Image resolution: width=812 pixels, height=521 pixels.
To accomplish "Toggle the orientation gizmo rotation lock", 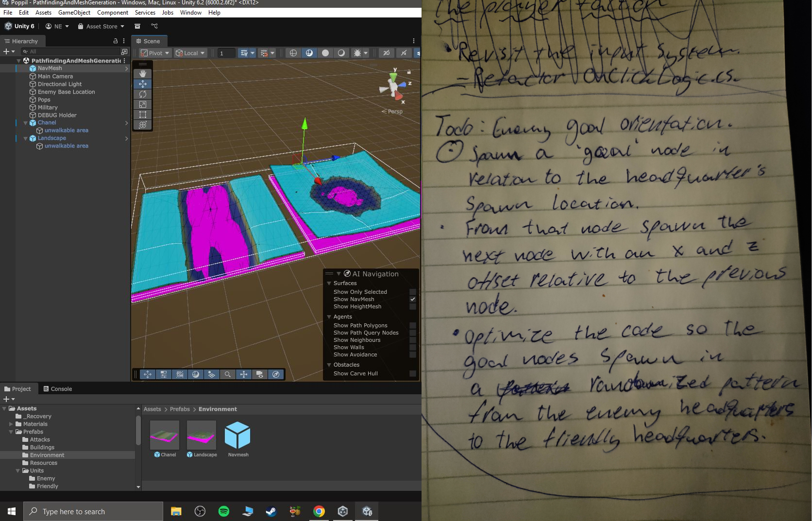I will click(x=409, y=72).
